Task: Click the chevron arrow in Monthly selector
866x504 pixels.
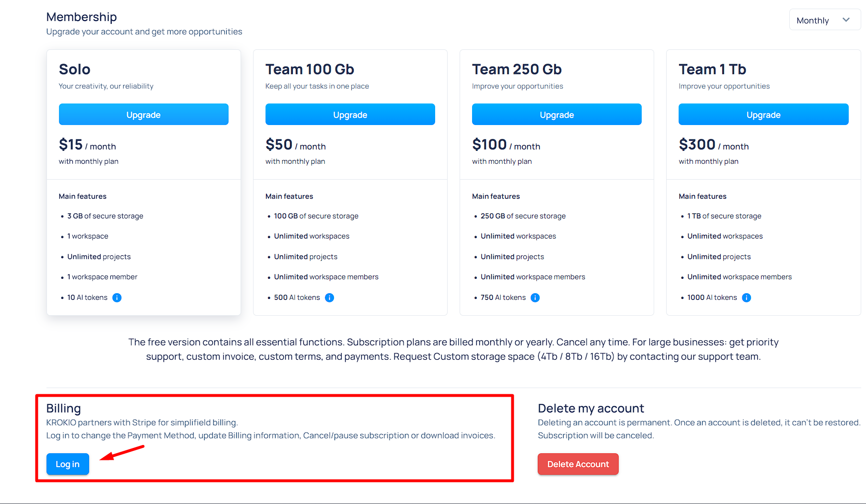Action: [846, 20]
